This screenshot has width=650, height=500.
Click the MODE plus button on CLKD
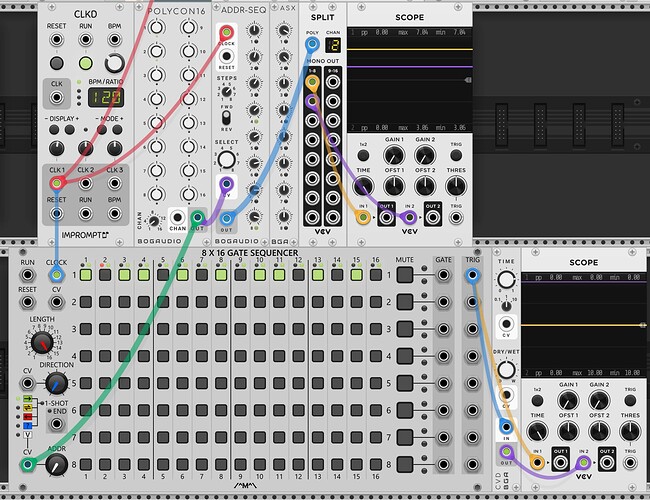pos(117,130)
